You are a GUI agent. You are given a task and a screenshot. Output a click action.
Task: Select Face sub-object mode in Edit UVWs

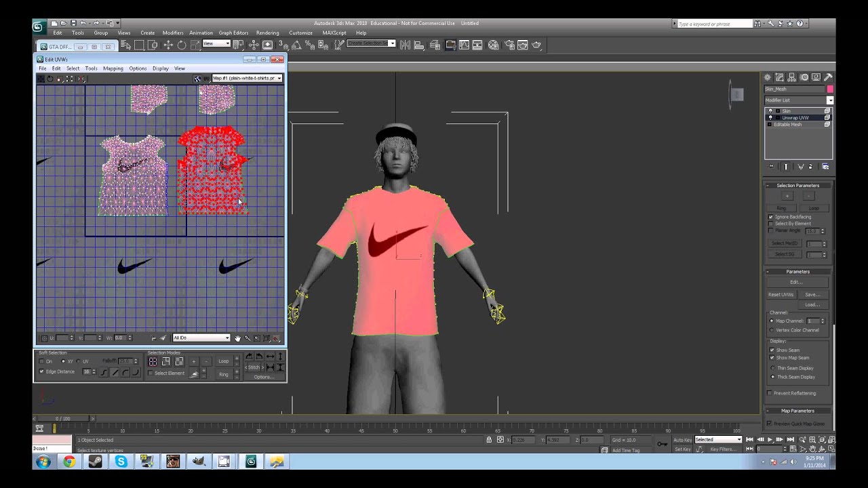tap(179, 361)
